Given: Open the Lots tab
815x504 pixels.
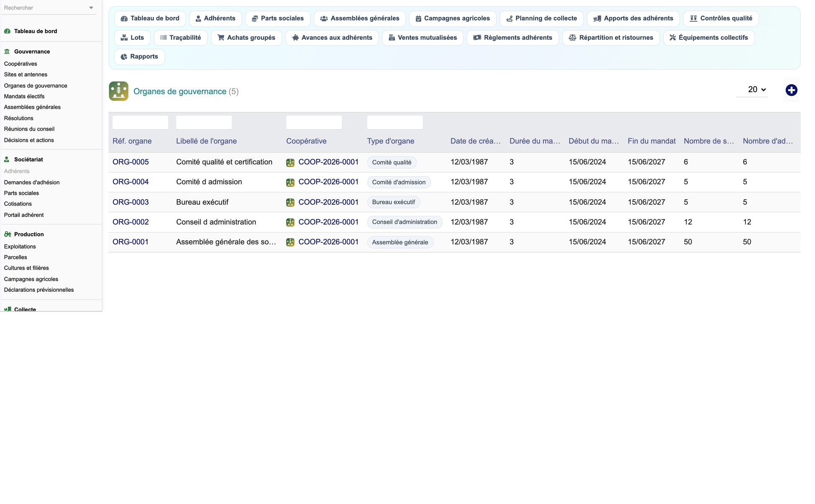Looking at the screenshot, I should click(x=132, y=38).
